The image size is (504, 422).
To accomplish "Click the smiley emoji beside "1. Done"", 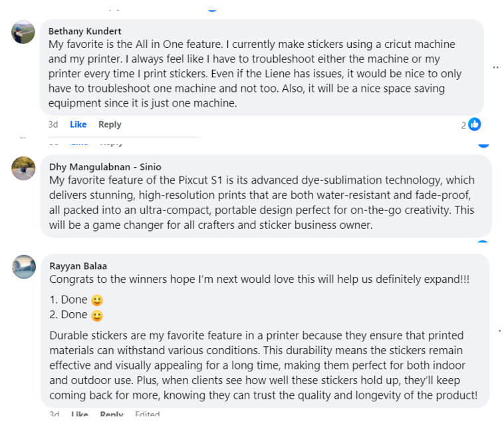I will (97, 300).
